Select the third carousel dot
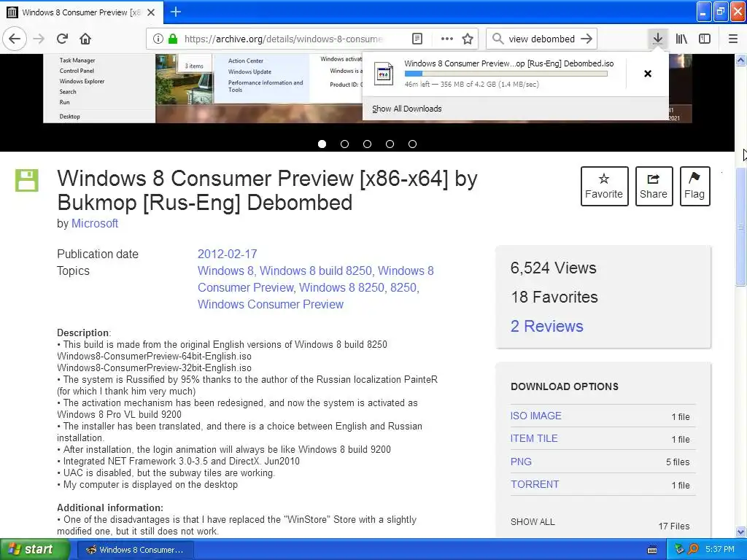747x560 pixels. (x=368, y=144)
